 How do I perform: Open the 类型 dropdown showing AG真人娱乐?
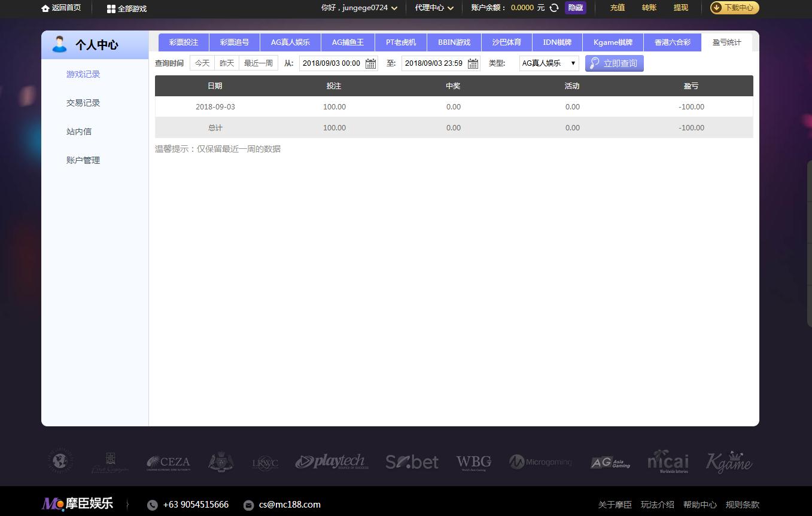[548, 63]
